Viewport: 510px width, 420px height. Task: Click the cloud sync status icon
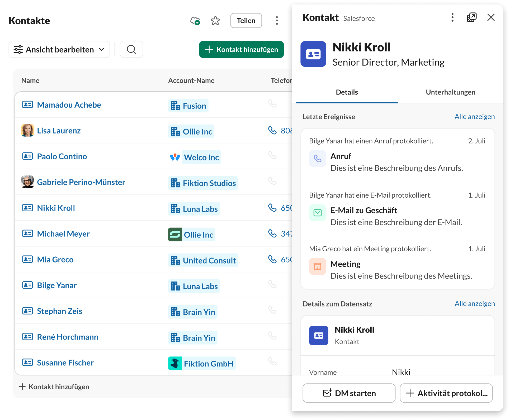pos(195,21)
